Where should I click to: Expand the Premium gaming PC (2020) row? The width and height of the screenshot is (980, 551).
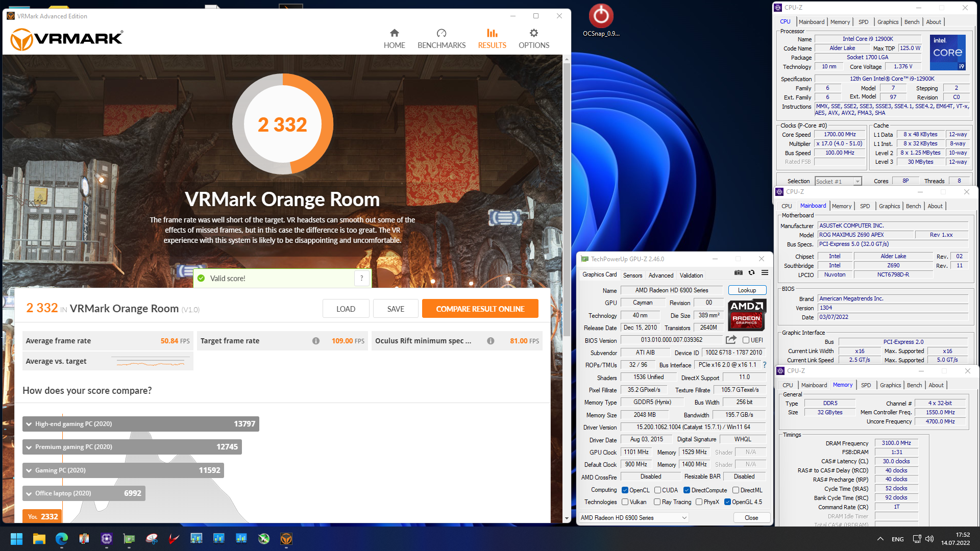(132, 447)
